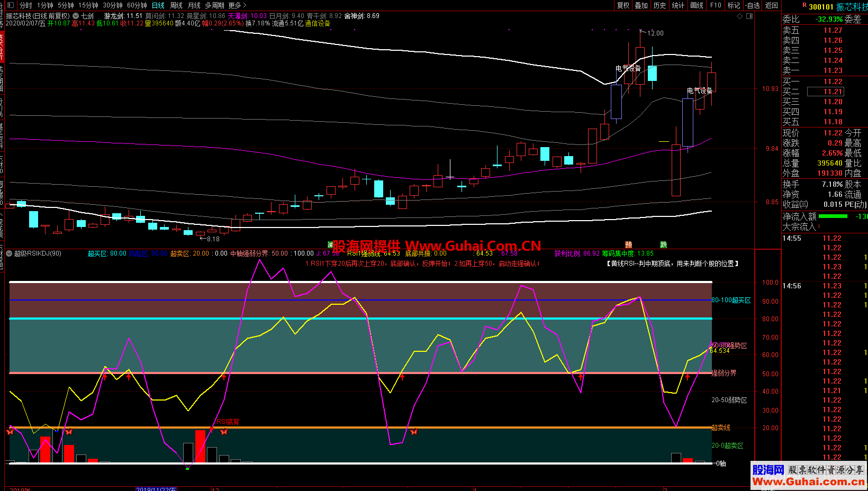Click the 超买区: 80.00 parameter
This screenshot has height=491, width=868.
pos(107,253)
